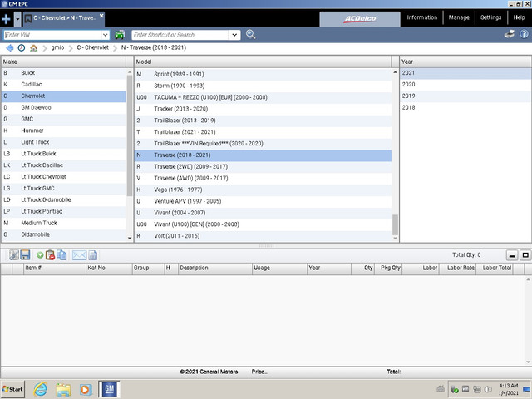Click the gmio breadcrumb link
Viewport: 532px width, 399px height.
pyautogui.click(x=57, y=48)
